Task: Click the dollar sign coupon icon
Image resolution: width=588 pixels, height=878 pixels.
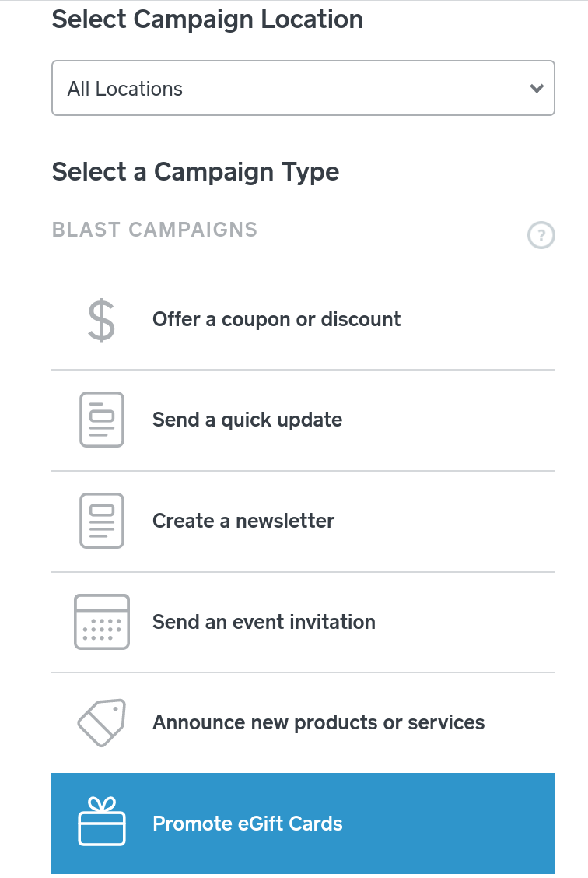Action: [x=101, y=320]
